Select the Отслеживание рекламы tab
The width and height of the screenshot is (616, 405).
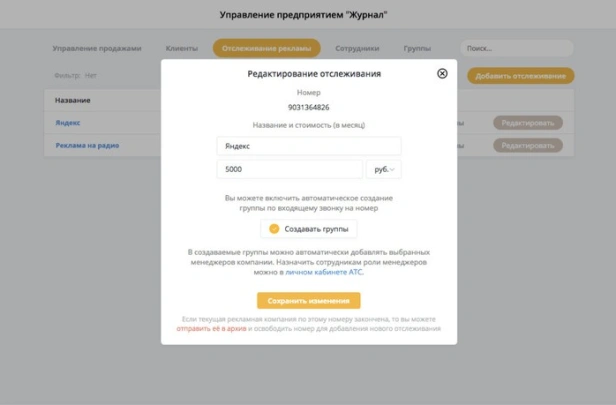point(266,48)
